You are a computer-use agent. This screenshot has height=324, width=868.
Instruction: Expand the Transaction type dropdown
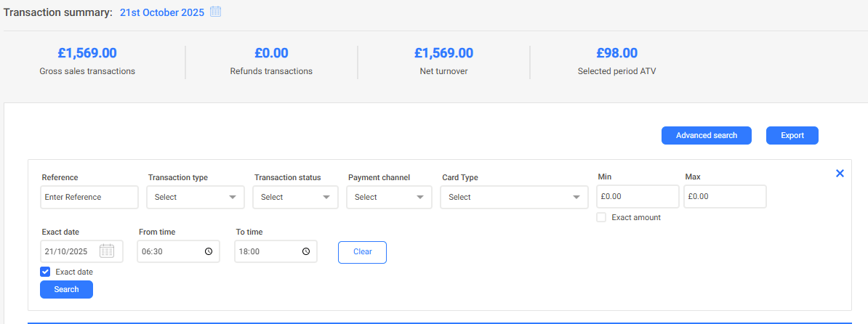[195, 197]
